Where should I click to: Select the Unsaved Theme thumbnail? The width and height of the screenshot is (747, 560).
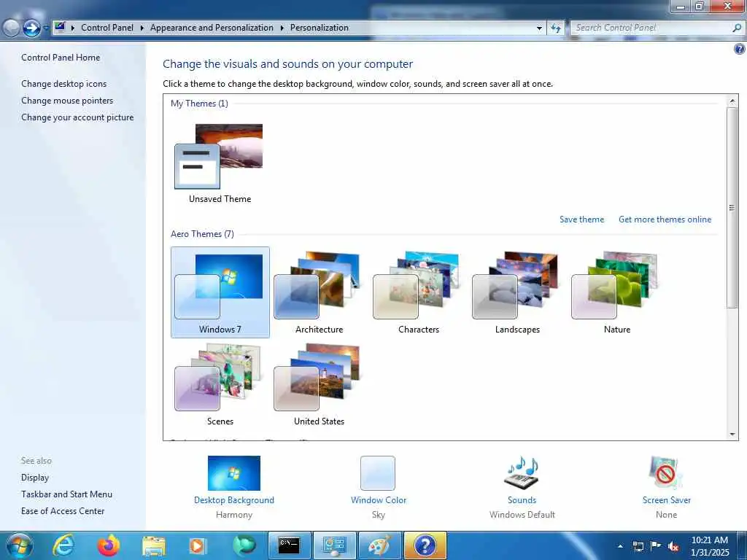(220, 163)
